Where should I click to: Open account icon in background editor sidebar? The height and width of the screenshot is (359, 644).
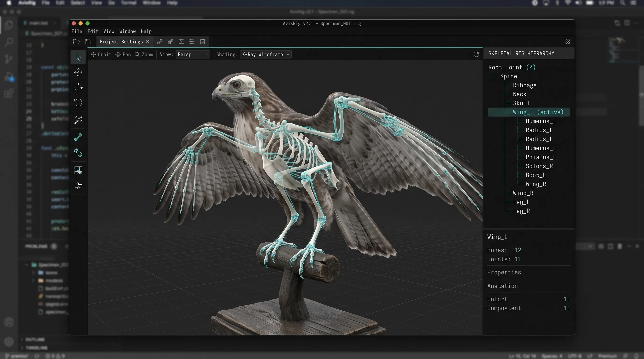pyautogui.click(x=9, y=322)
